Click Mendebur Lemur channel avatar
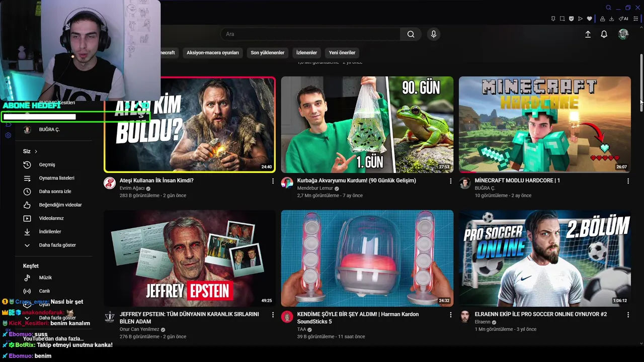 tap(287, 183)
